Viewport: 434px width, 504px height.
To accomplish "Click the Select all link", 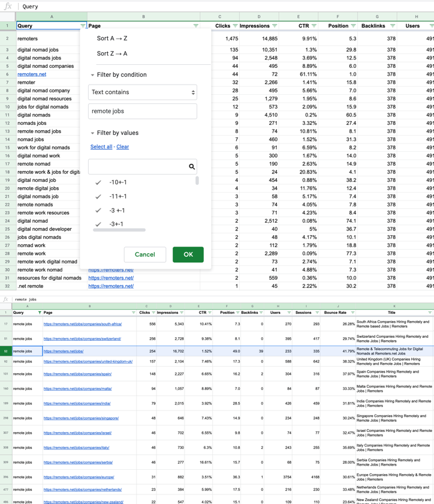I will click(x=101, y=146).
